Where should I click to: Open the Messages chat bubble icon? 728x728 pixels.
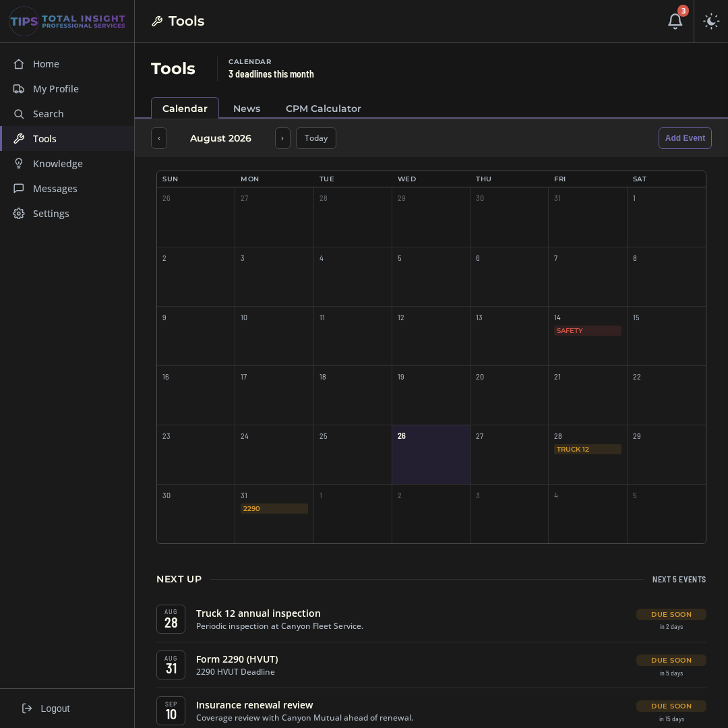(x=19, y=189)
